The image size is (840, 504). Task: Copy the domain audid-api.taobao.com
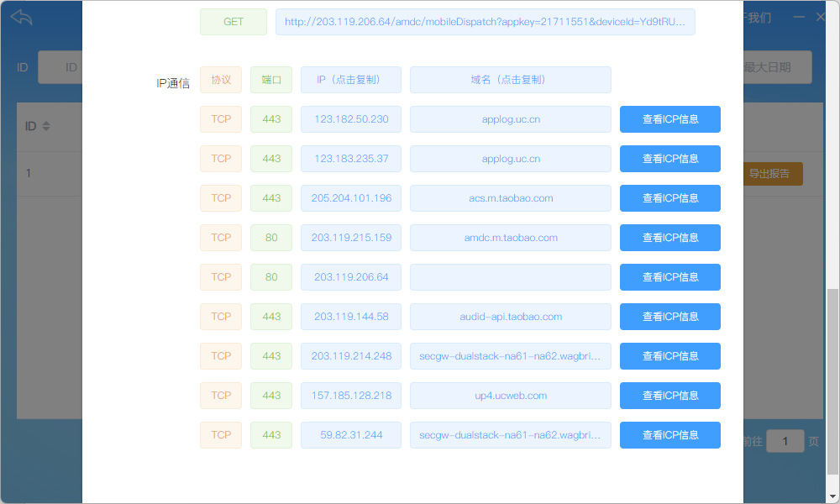pos(510,317)
